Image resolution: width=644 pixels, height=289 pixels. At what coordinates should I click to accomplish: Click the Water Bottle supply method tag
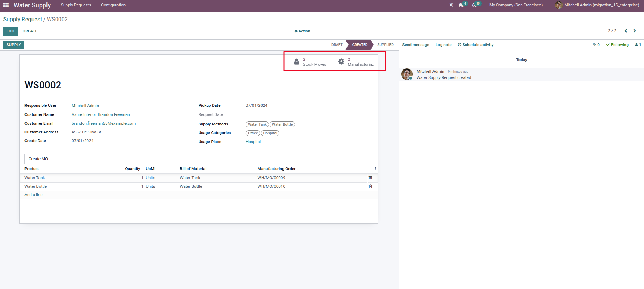pyautogui.click(x=282, y=124)
